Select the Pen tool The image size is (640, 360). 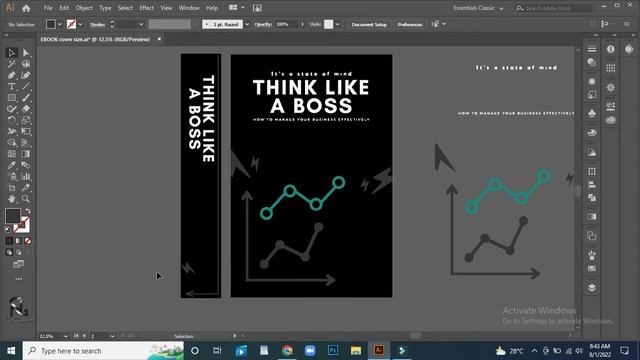(11, 75)
